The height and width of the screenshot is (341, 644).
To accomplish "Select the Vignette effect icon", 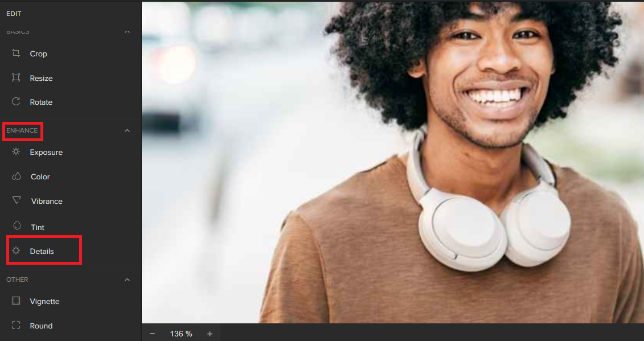I will click(x=17, y=301).
